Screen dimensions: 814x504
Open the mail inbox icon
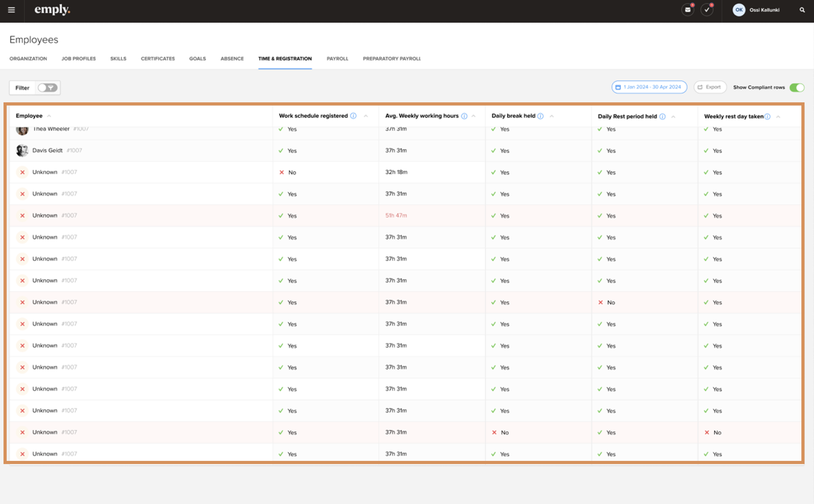[687, 10]
